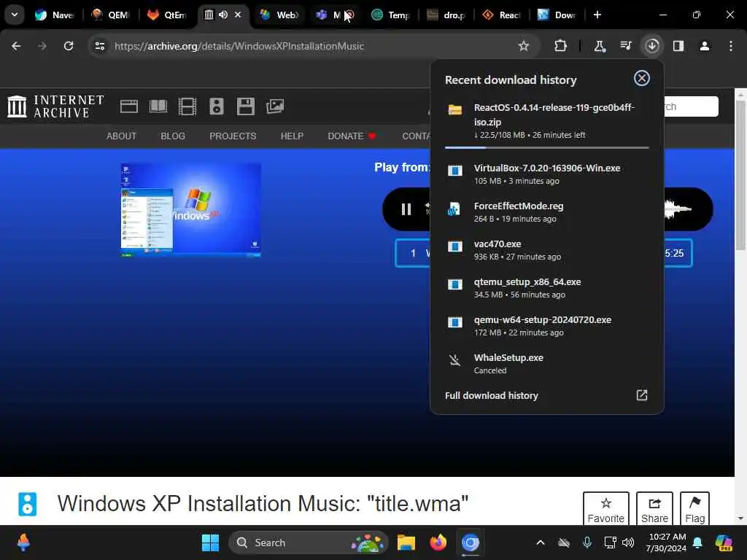Open the Images icon

tap(275, 106)
